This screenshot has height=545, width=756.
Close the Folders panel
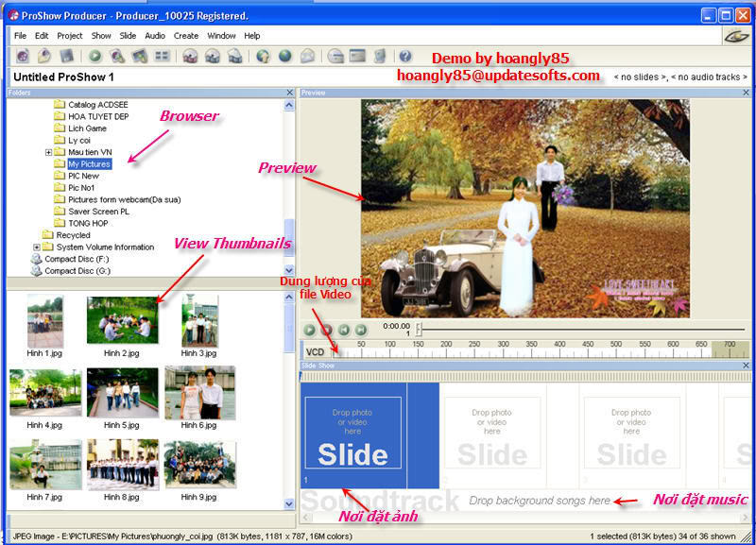tap(290, 93)
